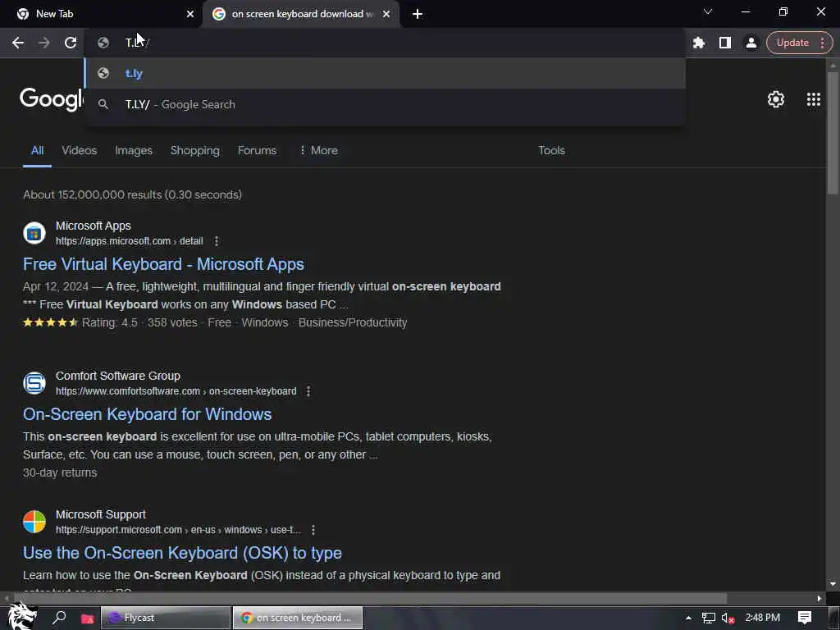Open On-Screen Keyboard for Windows link

[x=148, y=414]
